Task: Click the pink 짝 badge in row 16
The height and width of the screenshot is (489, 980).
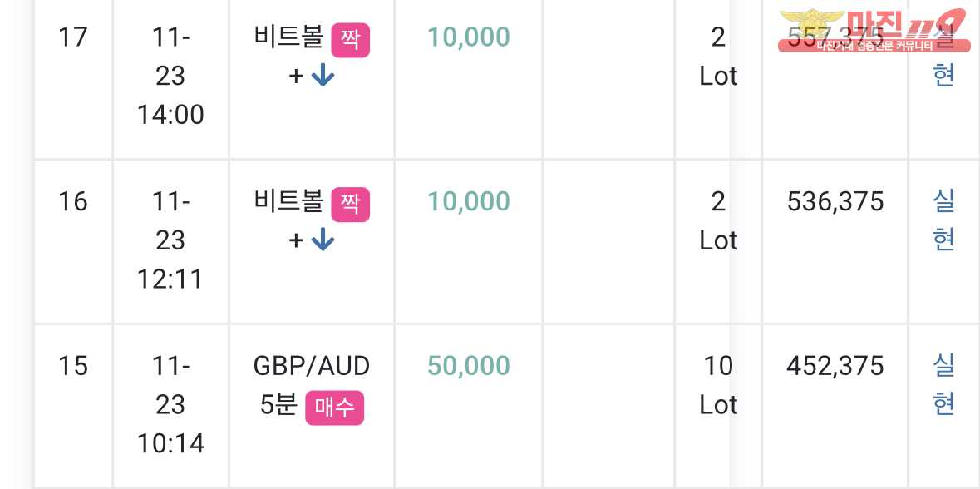Action: click(350, 204)
